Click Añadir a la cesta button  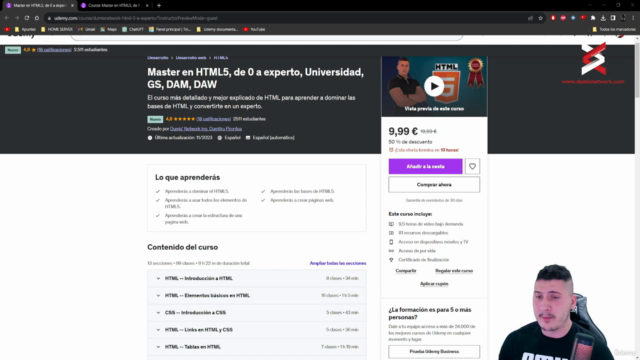425,167
